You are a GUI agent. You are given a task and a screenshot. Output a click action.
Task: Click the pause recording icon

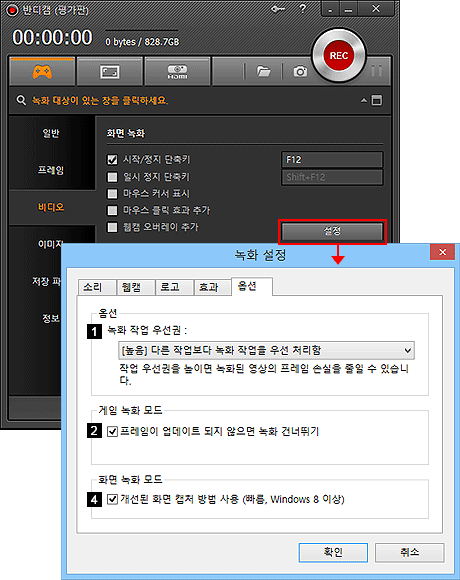click(377, 70)
